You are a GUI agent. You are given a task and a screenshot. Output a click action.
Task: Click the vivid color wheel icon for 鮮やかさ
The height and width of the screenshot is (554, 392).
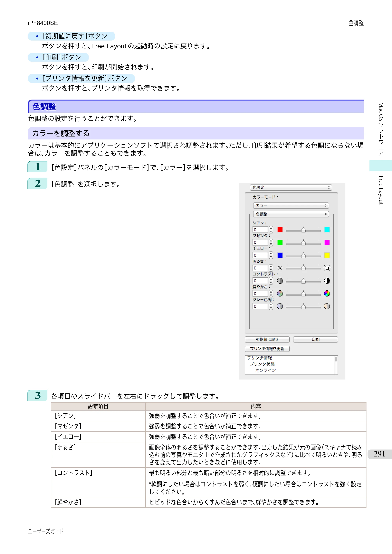[327, 293]
